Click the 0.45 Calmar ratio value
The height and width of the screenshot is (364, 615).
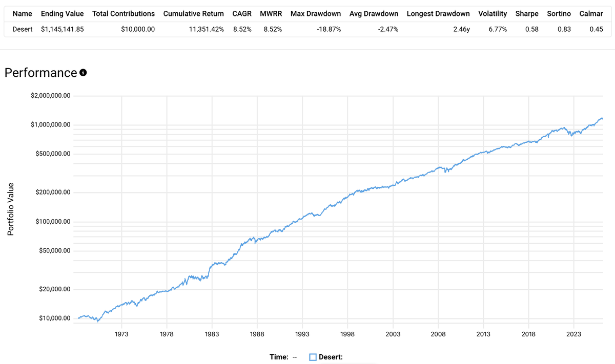596,29
